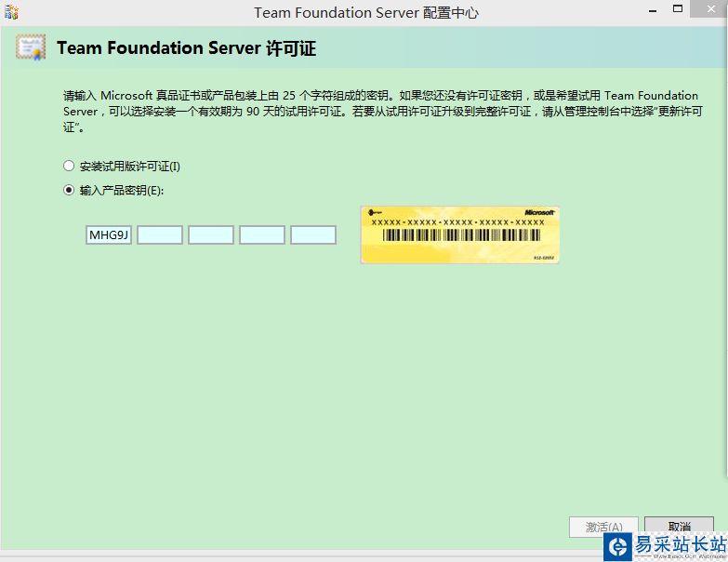Click the Team Foundation Server 许可证 heading
Image resolution: width=728 pixels, height=562 pixels.
[186, 48]
